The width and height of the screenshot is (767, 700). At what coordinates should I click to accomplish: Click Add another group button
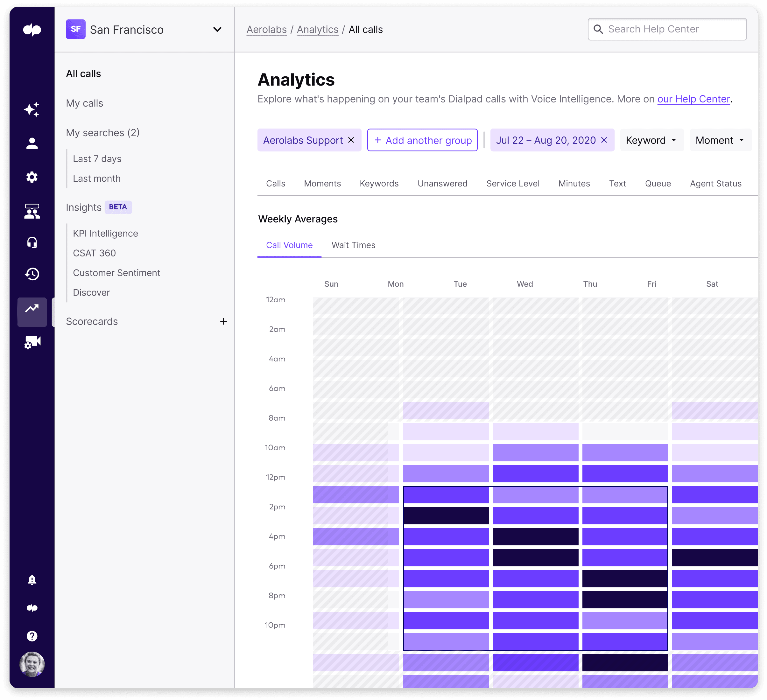tap(423, 140)
